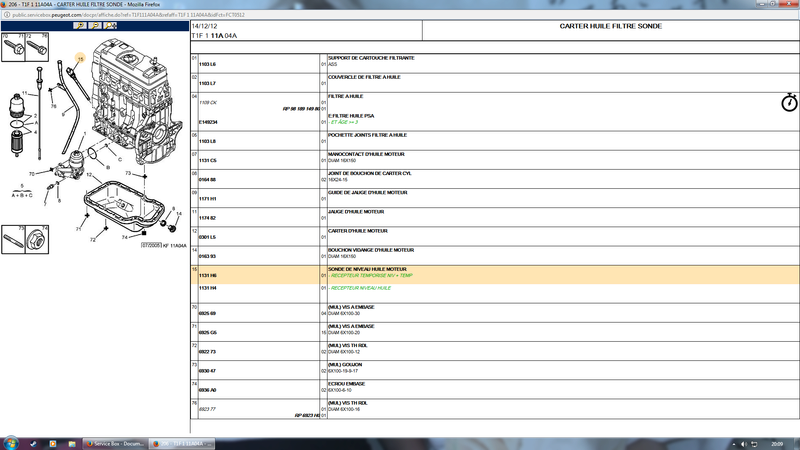This screenshot has height=450, width=800.
Task: Select 'MANOCONTACT D'HUILE MOTEUR' text
Action: 366,154
